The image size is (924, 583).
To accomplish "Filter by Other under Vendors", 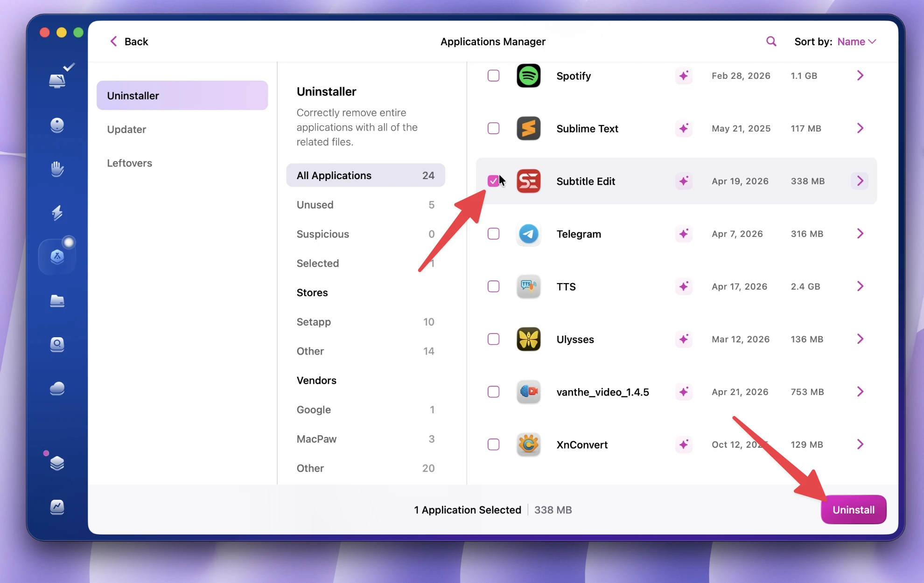I will tap(365, 468).
